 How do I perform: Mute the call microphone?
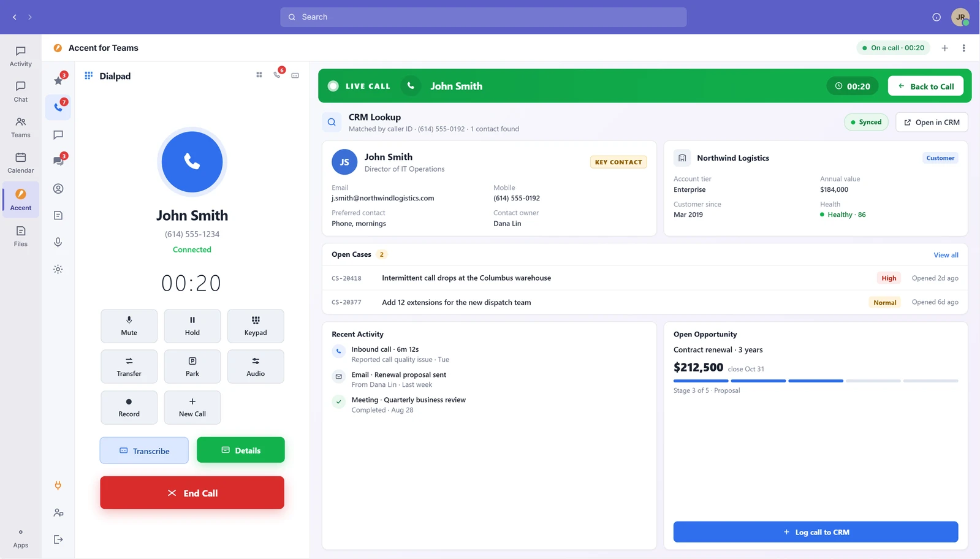point(129,326)
